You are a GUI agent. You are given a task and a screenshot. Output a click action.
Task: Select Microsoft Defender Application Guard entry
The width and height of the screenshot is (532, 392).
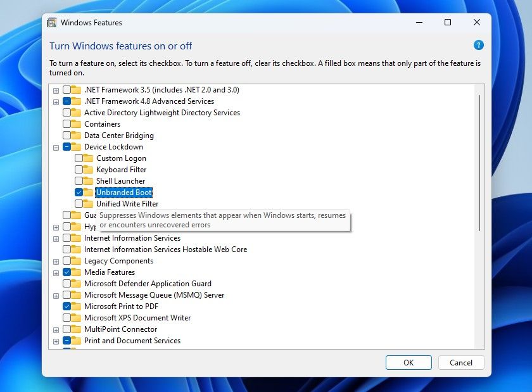[x=148, y=284]
